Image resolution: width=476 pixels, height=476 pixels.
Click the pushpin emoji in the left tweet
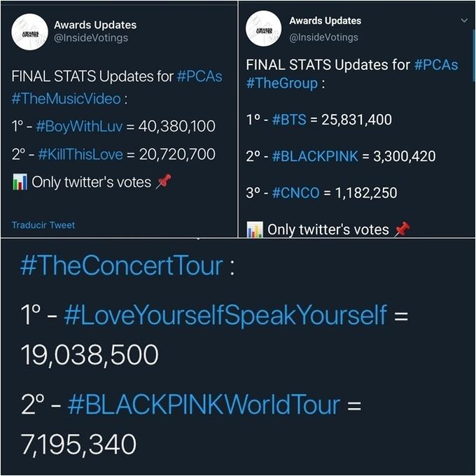pos(164,181)
